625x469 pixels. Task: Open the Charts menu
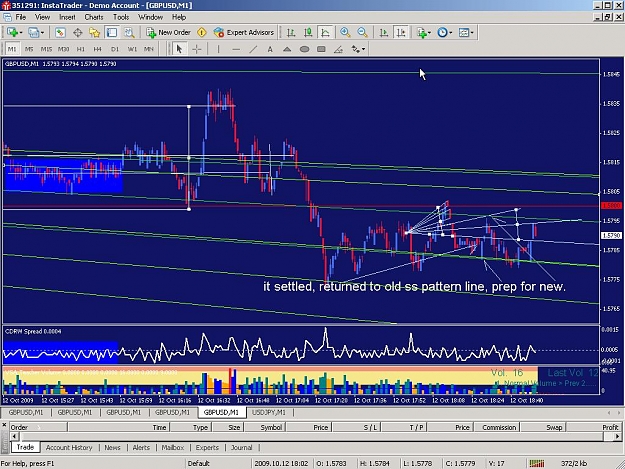click(x=94, y=17)
